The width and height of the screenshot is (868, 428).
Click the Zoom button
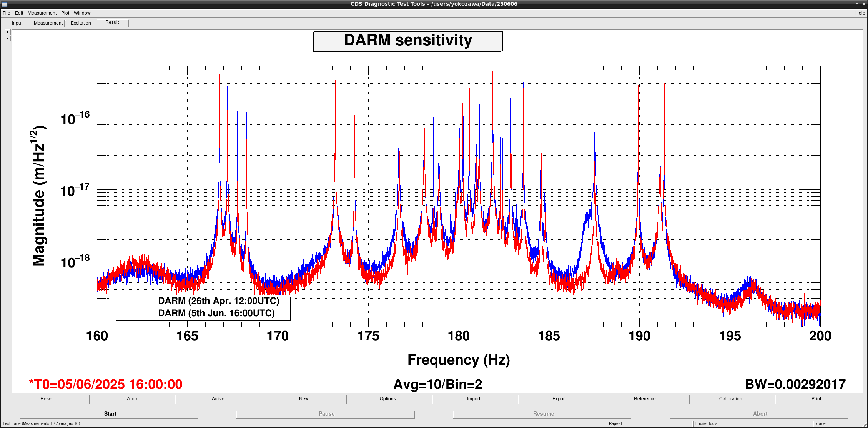132,399
